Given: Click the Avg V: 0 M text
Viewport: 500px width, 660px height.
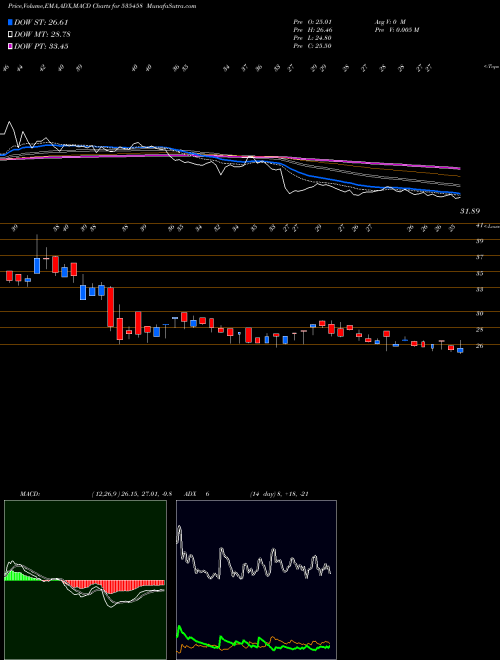Looking at the screenshot, I should 389,22.
